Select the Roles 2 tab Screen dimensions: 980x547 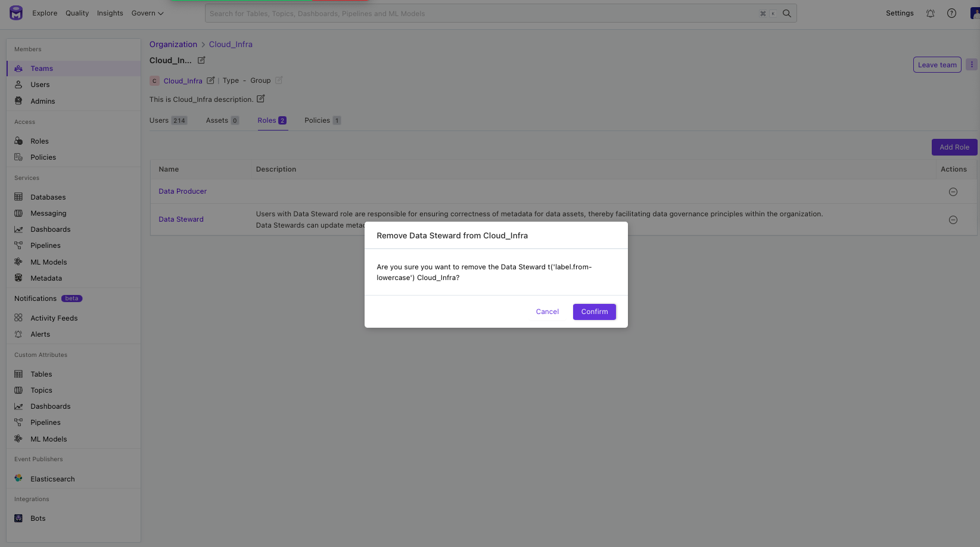(x=272, y=120)
